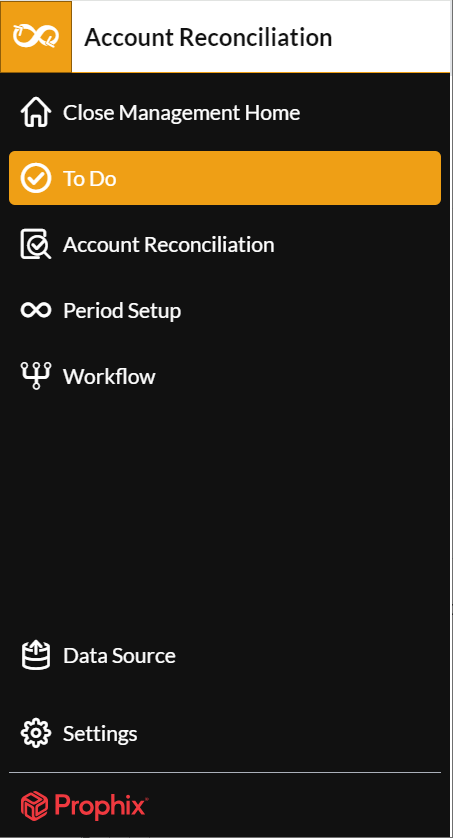Click the house icon for Close Management Home
Screen dimensions: 453x838
36,112
